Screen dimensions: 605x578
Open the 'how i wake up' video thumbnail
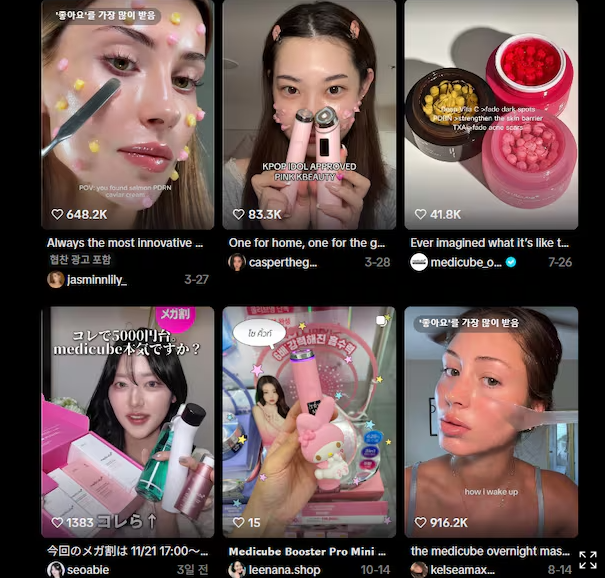(x=491, y=422)
